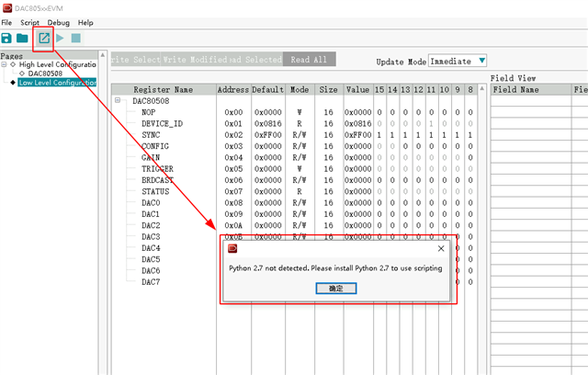588x375 pixels.
Task: Select the DAC0 register name
Action: click(151, 203)
